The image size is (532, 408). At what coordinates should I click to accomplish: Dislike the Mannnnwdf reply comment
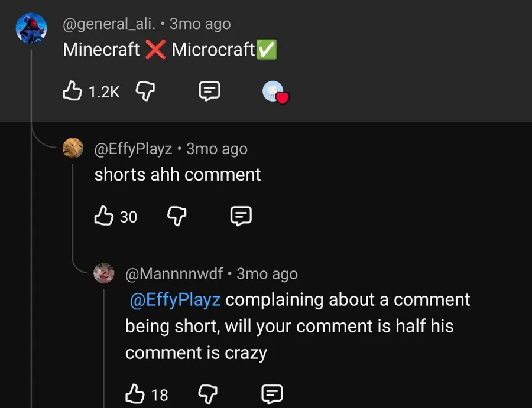[208, 393]
